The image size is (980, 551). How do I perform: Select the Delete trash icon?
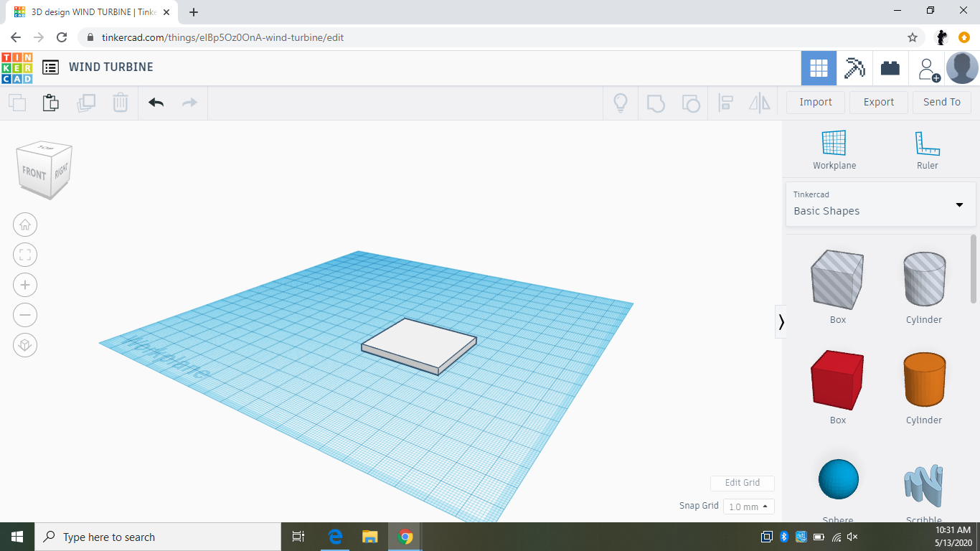click(120, 103)
